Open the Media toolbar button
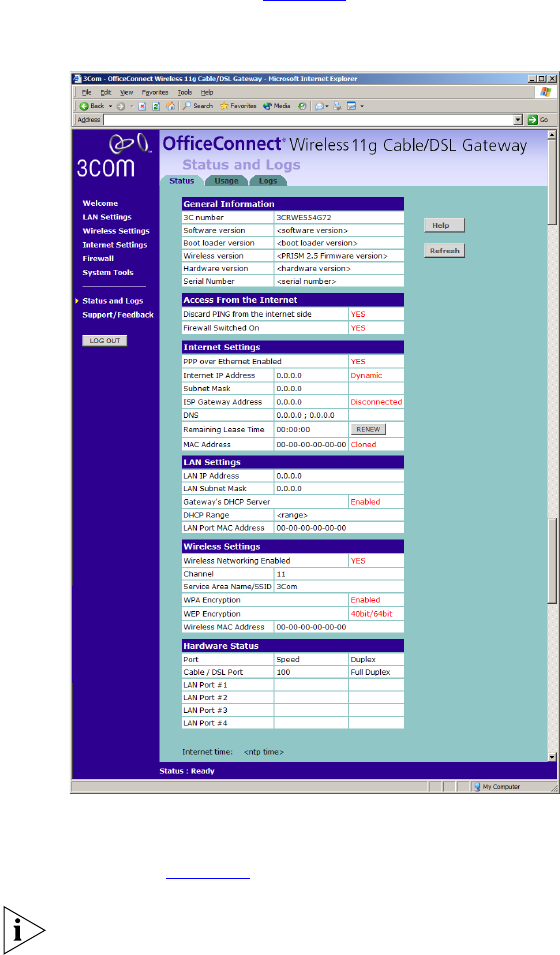 [x=277, y=106]
